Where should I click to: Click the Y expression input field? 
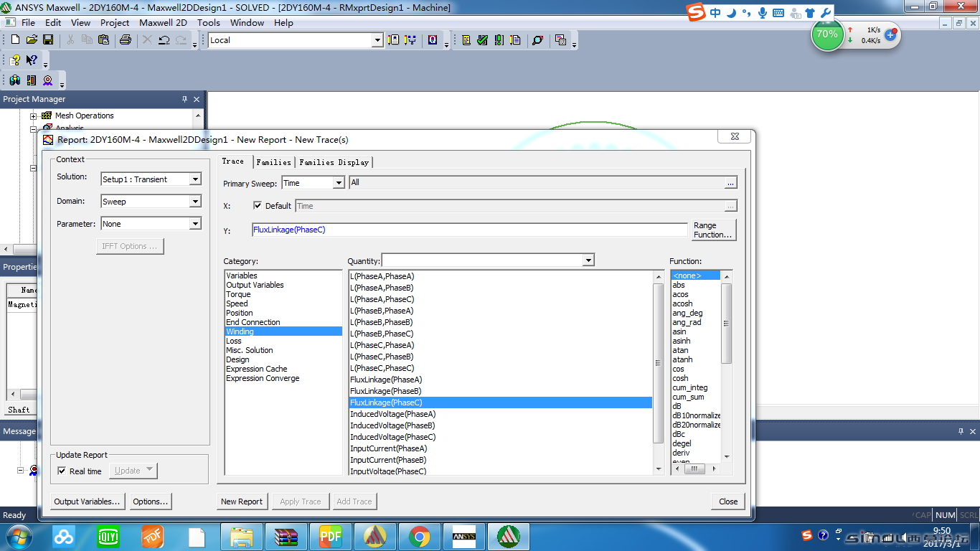[x=469, y=230]
